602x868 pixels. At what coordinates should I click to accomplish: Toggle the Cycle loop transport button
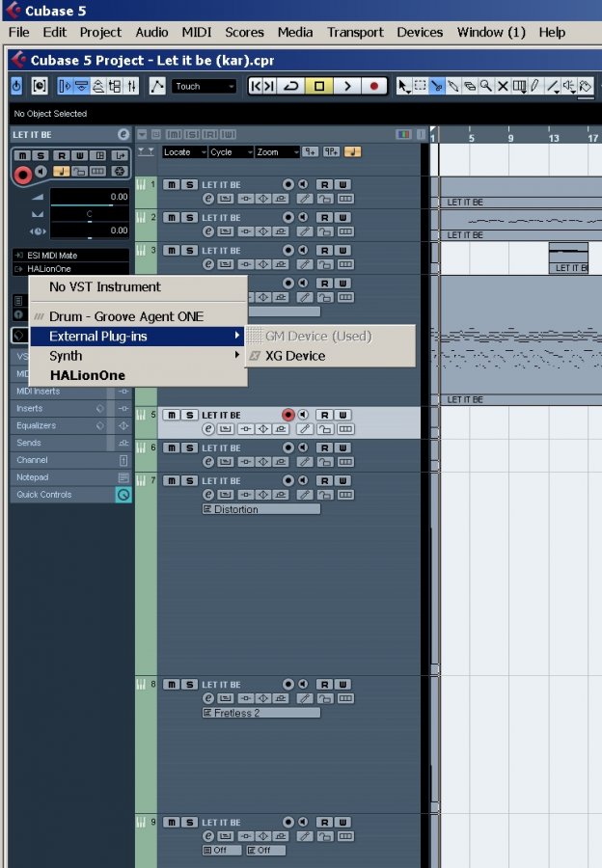point(290,86)
